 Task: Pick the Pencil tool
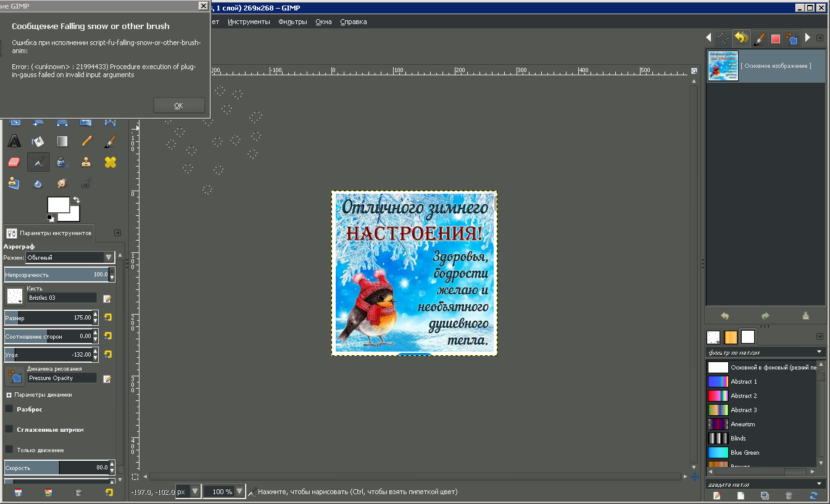coord(86,142)
